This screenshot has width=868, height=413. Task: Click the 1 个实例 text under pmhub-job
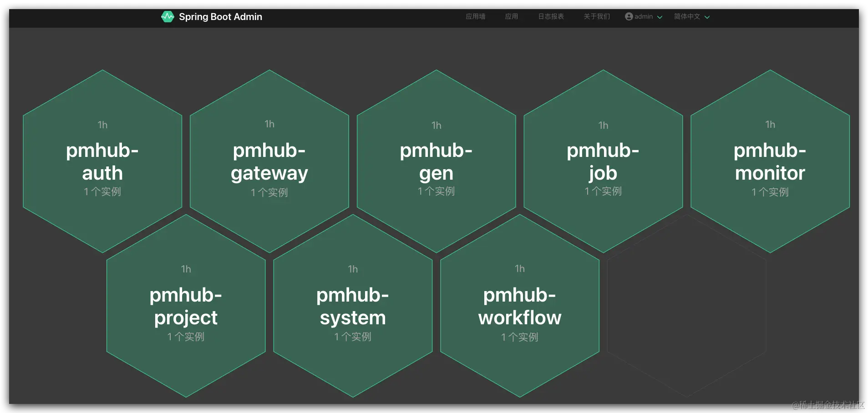pos(603,191)
